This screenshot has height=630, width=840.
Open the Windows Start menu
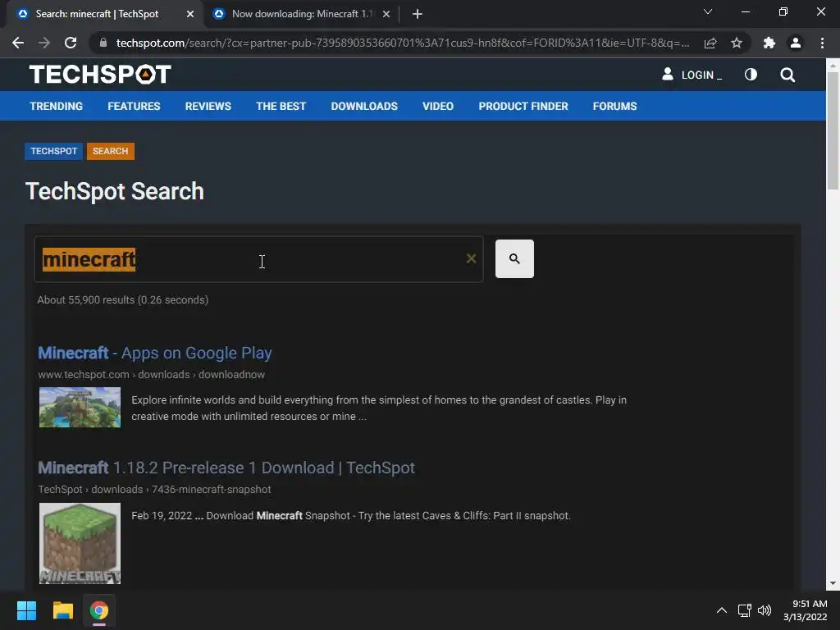point(26,610)
